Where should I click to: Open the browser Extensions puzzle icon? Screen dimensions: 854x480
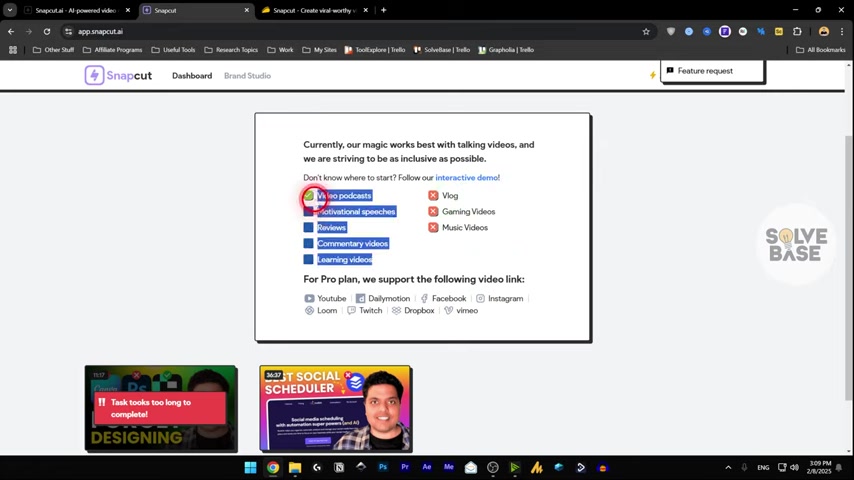[x=797, y=32]
